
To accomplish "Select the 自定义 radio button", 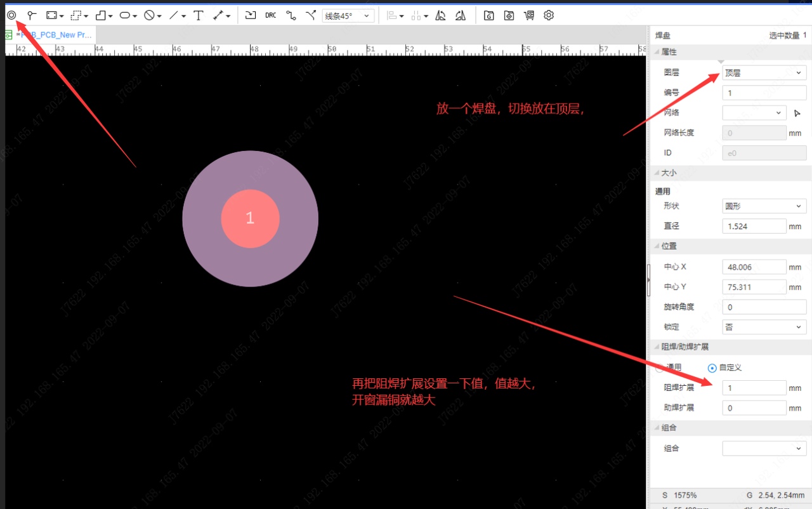I will (x=712, y=367).
